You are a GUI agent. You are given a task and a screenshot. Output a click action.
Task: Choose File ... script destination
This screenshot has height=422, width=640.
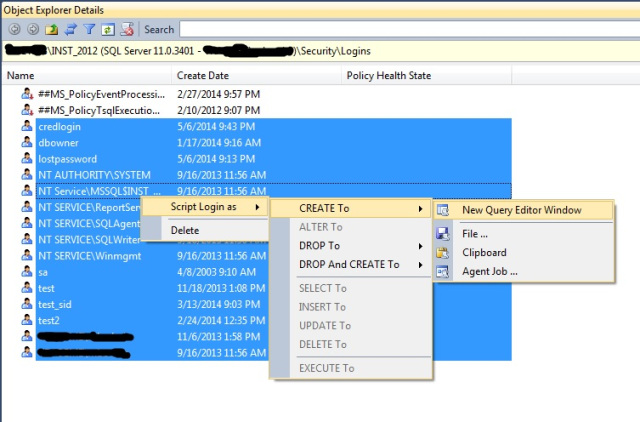pyautogui.click(x=524, y=234)
